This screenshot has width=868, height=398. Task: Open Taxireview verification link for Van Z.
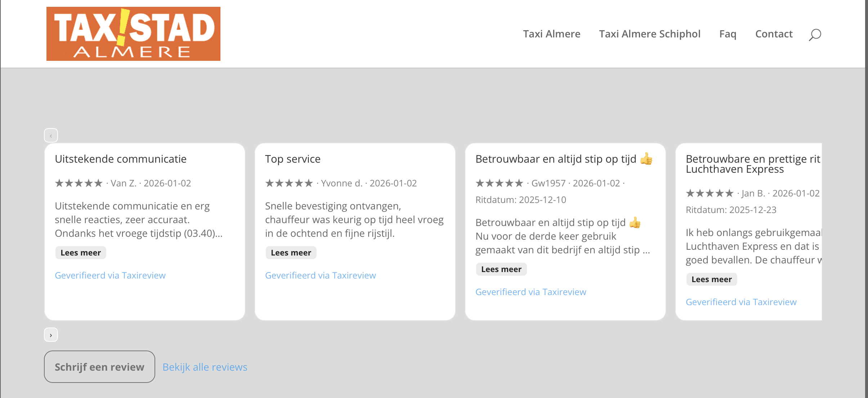pos(110,275)
